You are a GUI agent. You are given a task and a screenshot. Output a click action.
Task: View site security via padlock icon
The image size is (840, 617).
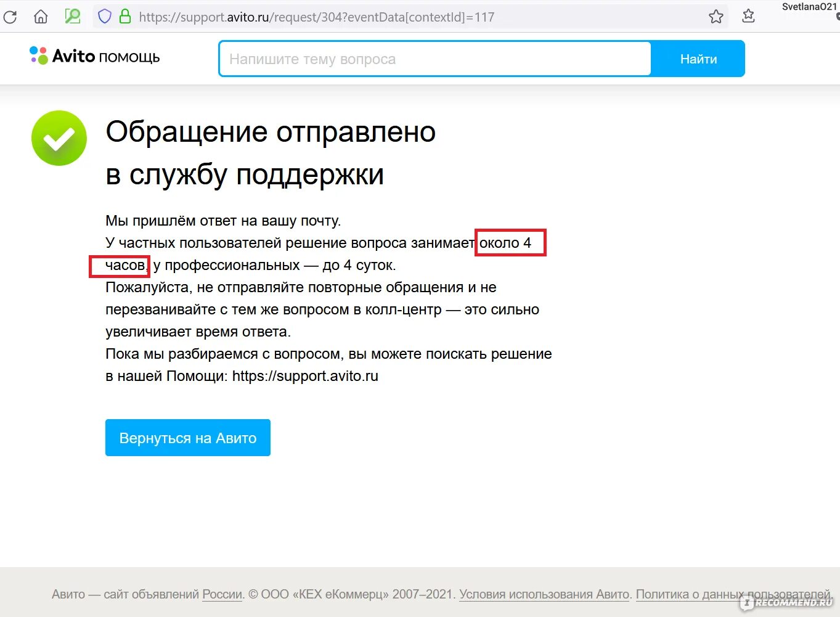(x=125, y=16)
